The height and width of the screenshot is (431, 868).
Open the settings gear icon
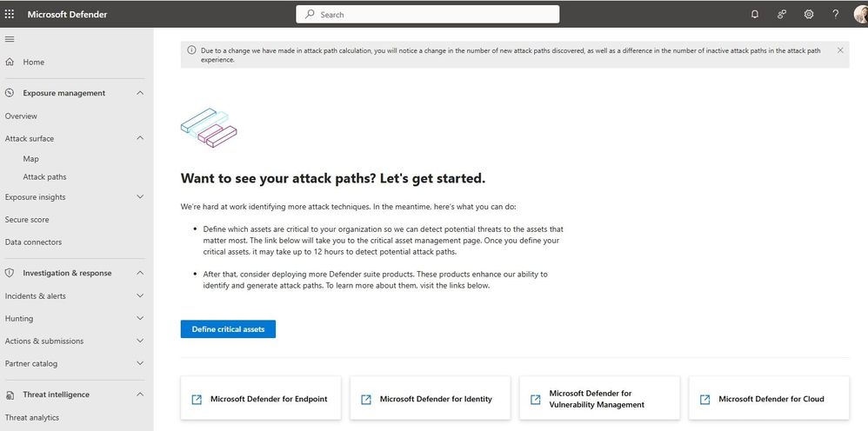click(809, 15)
